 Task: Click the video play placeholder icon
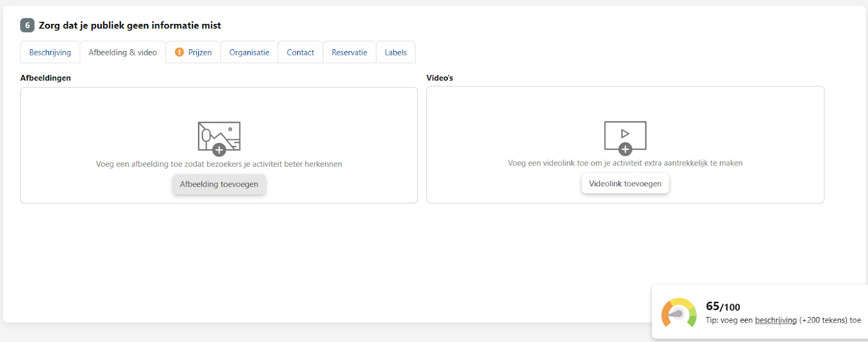tap(625, 137)
